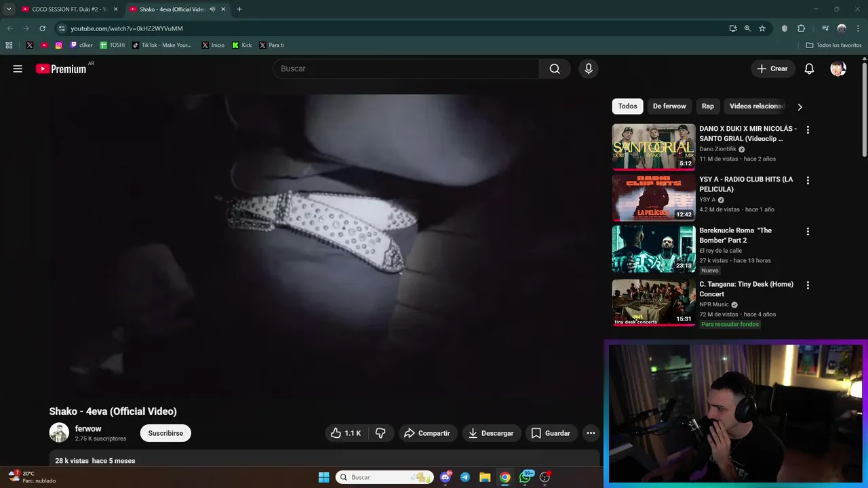The width and height of the screenshot is (868, 488).
Task: Reload the page in Chrome
Action: coord(42,28)
